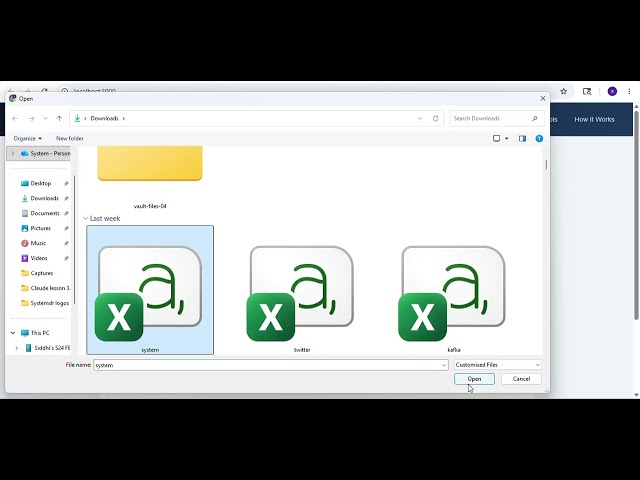
Task: Open the File name dropdown arrow
Action: tap(444, 365)
